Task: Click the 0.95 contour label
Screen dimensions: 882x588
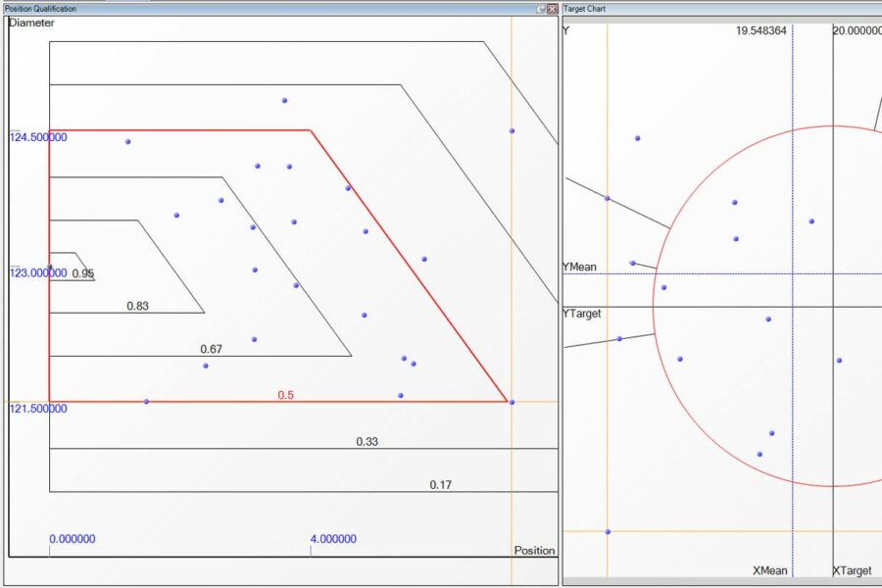Action: coord(82,274)
